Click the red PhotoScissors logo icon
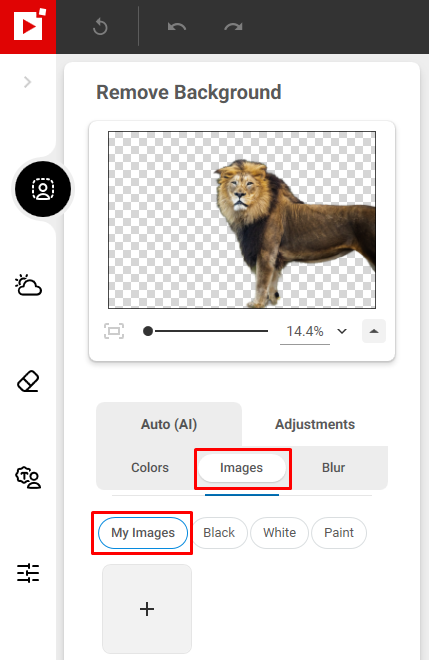The width and height of the screenshot is (429, 660). tap(28, 27)
